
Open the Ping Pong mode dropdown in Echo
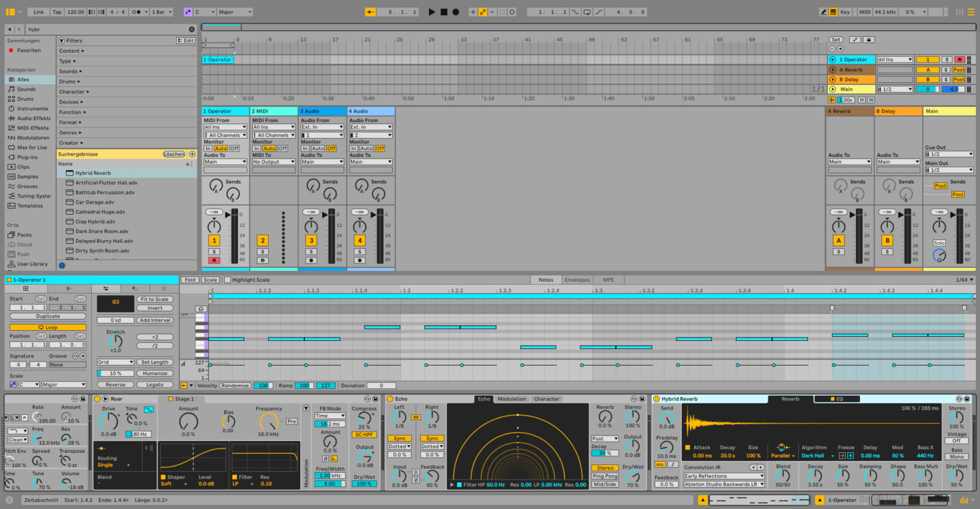point(605,475)
